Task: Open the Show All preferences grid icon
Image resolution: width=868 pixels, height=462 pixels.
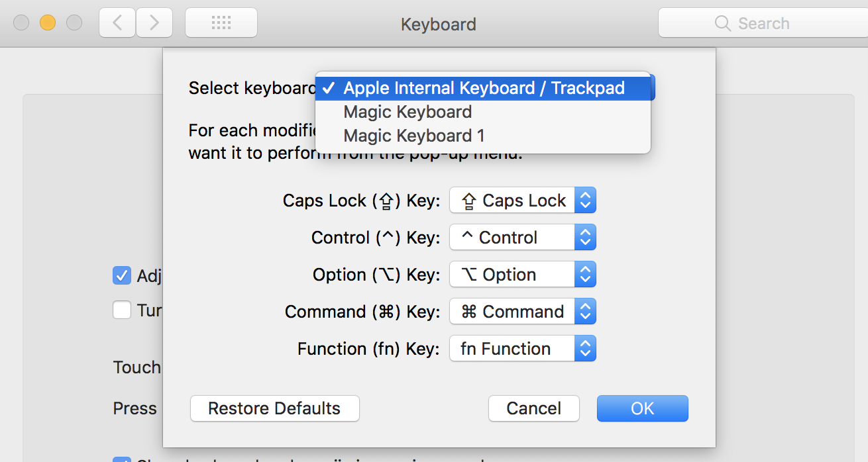Action: pos(221,22)
